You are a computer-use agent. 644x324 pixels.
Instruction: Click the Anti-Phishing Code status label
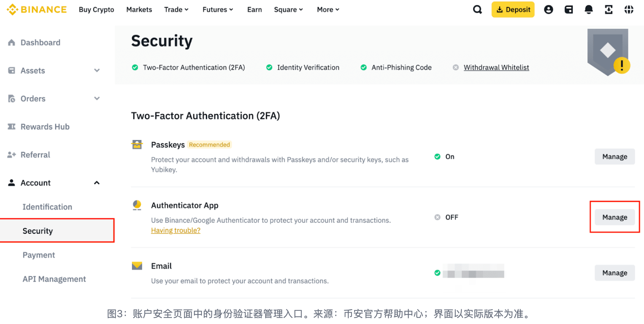tap(401, 68)
